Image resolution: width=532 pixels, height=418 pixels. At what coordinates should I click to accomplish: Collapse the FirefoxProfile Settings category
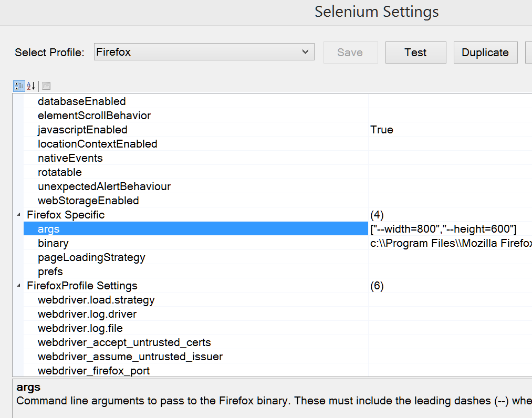click(19, 286)
